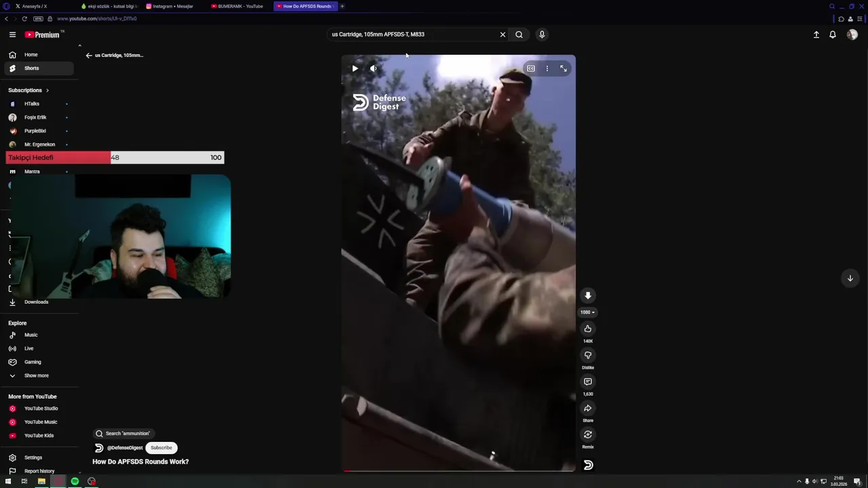Share the Short
The height and width of the screenshot is (488, 868).
pos(588,408)
